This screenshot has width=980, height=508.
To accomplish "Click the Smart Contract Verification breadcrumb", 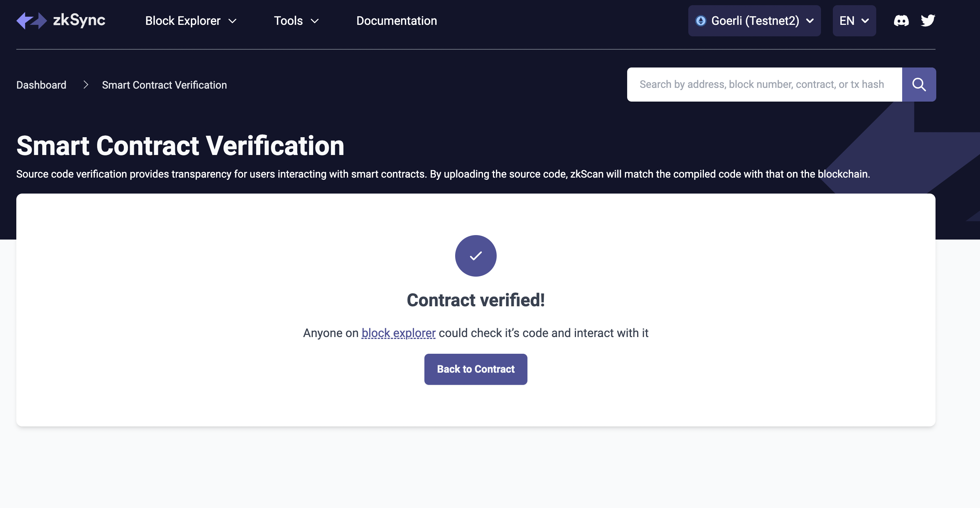I will pos(165,84).
